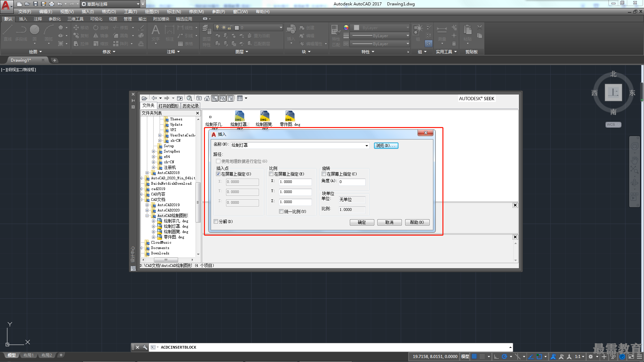Uncheck insertion point 在屏幕上指定(S) checkbox
The width and height of the screenshot is (644, 362).
coord(218,174)
